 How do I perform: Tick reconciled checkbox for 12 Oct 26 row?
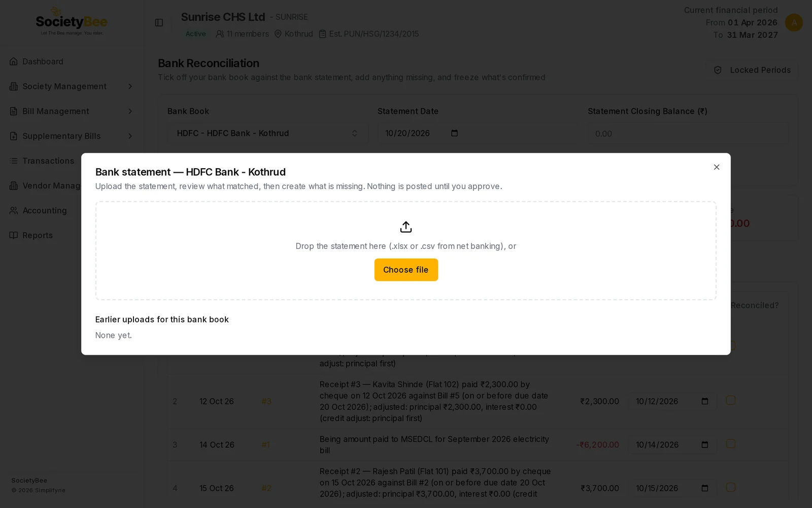[x=731, y=400]
